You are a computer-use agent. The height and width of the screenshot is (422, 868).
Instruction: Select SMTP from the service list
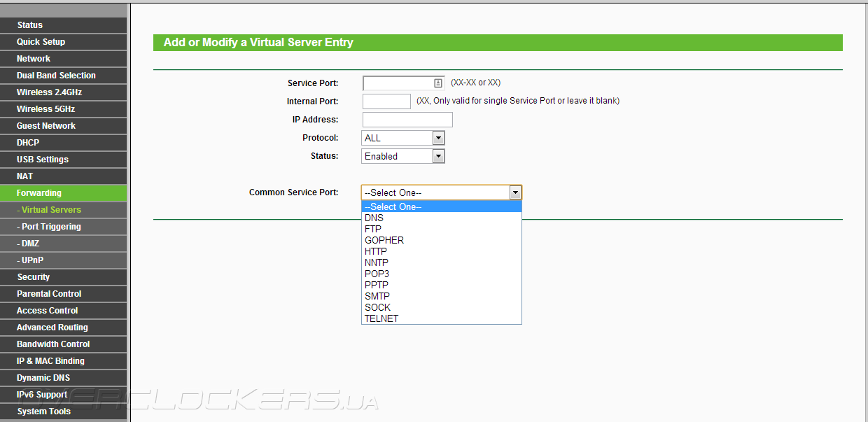pyautogui.click(x=442, y=296)
